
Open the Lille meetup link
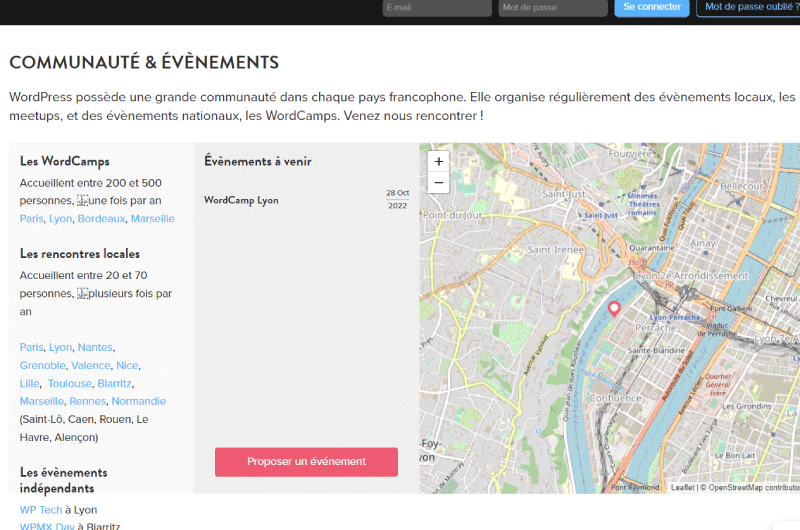[30, 383]
